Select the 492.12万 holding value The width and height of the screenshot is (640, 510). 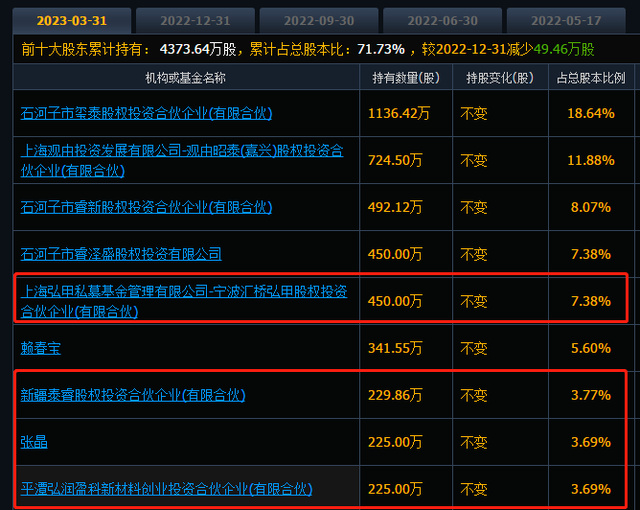click(x=395, y=207)
